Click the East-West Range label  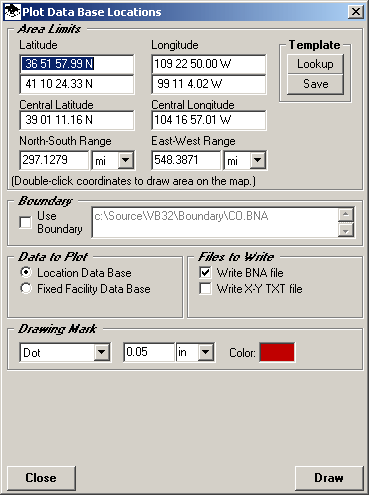(193, 141)
